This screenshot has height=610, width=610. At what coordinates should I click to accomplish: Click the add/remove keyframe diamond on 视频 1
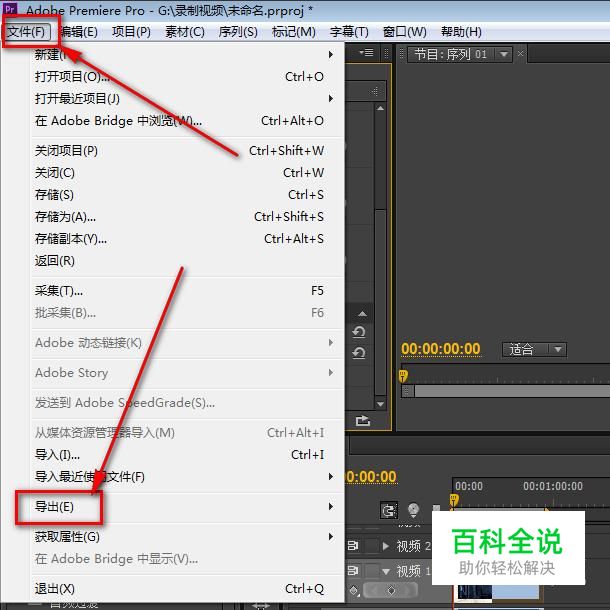pyautogui.click(x=391, y=591)
